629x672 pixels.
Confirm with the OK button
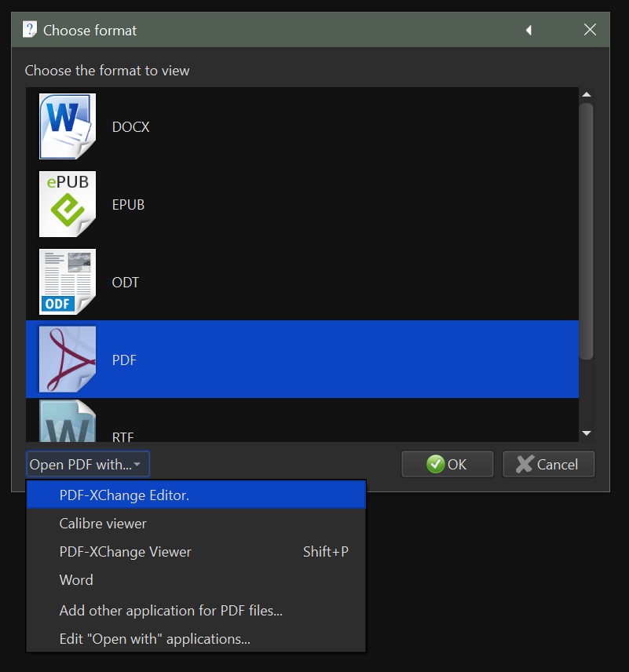pyautogui.click(x=447, y=464)
